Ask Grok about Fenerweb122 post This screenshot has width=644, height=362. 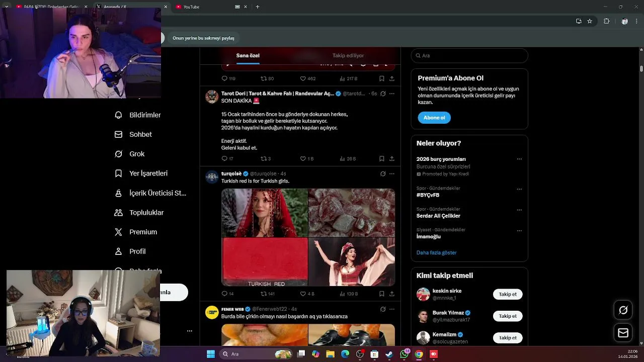(383, 309)
